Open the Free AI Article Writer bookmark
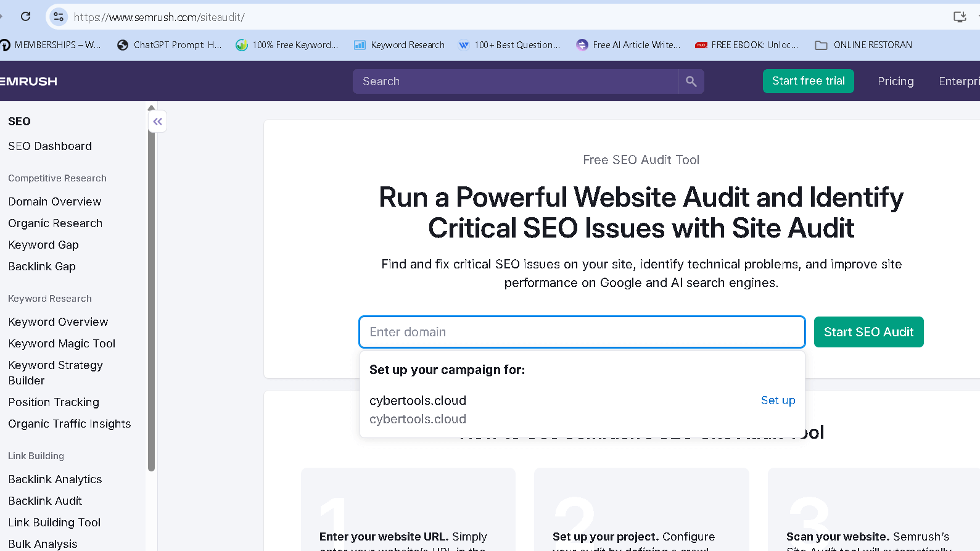Screen dimensions: 980x551 (x=628, y=45)
